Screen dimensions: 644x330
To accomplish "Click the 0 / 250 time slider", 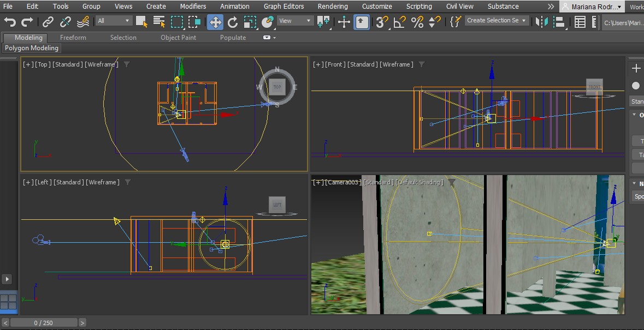I will tap(44, 323).
